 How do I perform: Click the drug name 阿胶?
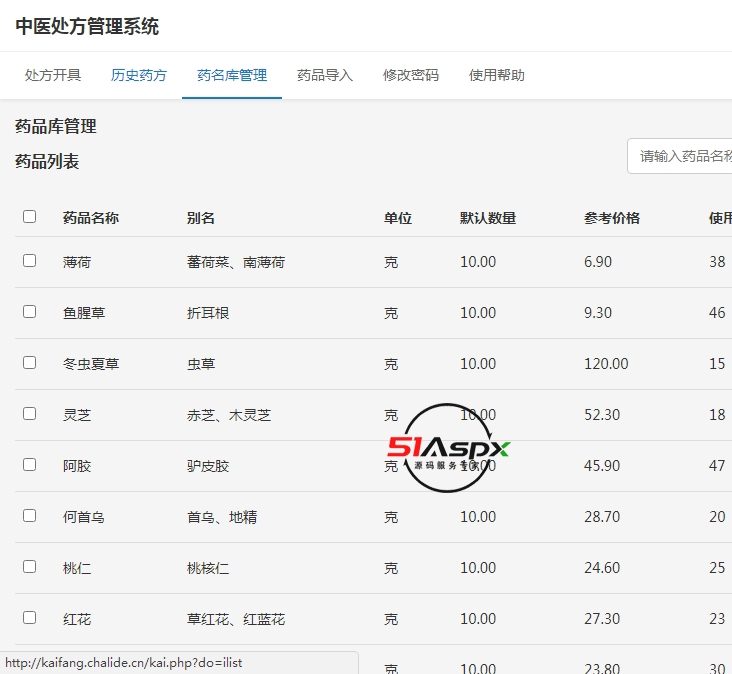[77, 466]
